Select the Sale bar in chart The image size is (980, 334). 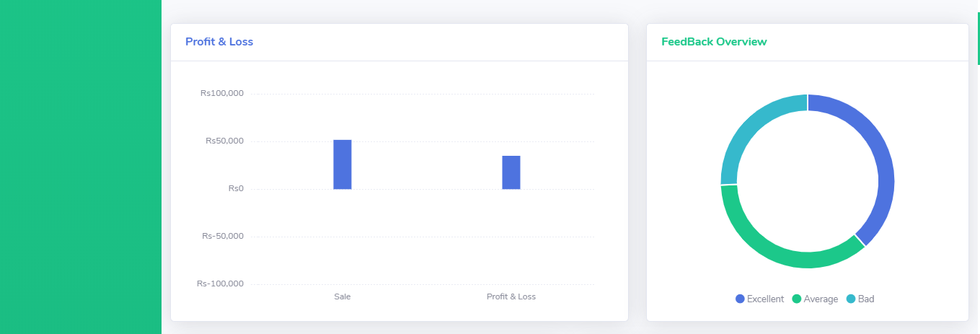[343, 164]
